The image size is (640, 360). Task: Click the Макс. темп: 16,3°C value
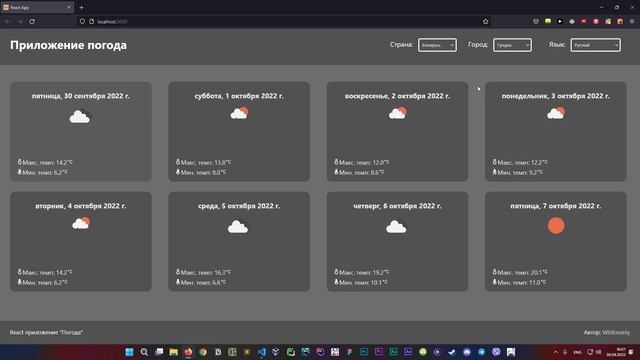(x=204, y=272)
